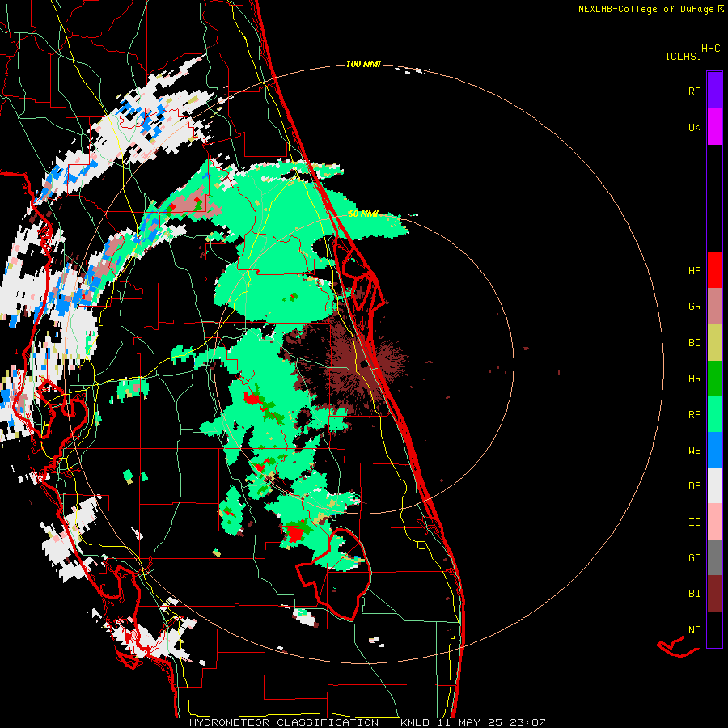Click the red hail core near Lake Okeechobee
Screen dimensions: 728x728
(294, 533)
